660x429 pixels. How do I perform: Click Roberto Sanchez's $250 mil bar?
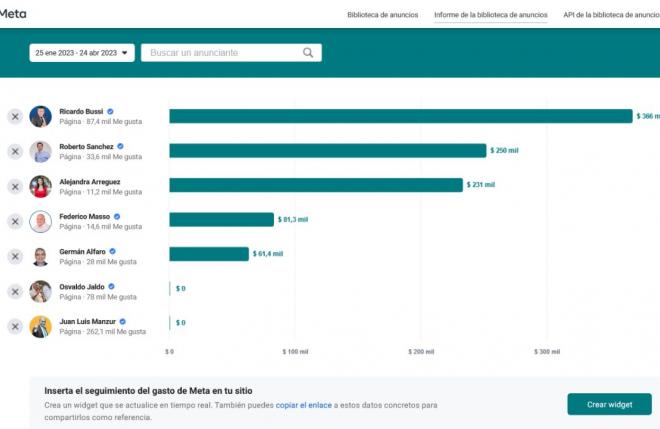coord(328,151)
